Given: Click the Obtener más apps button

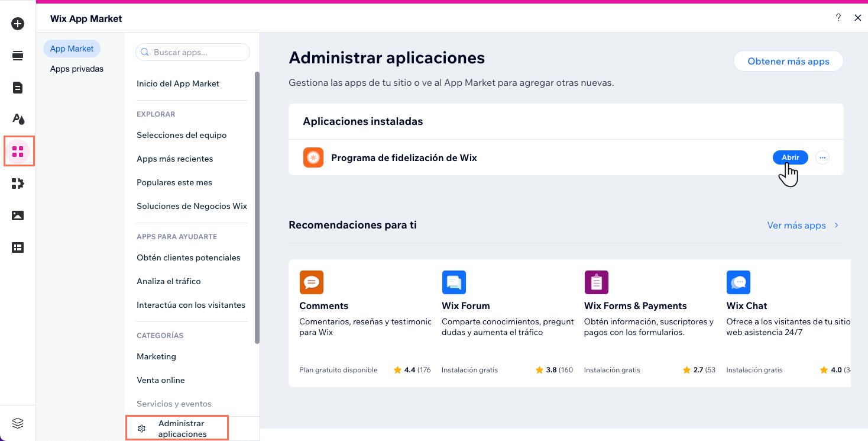Looking at the screenshot, I should (788, 61).
